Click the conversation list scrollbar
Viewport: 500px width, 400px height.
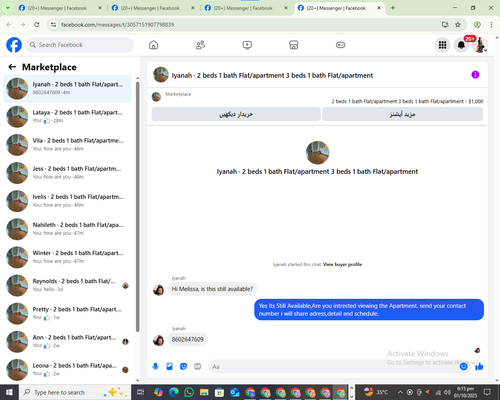[137, 207]
